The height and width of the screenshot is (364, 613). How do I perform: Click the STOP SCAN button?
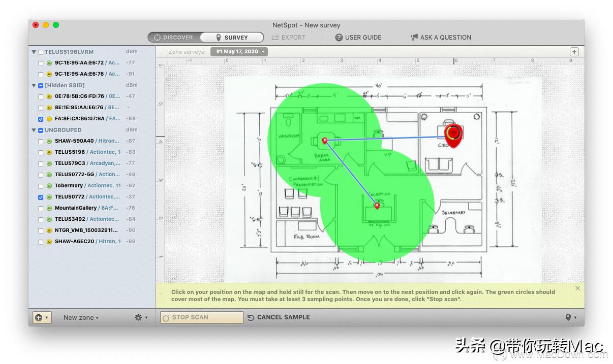pyautogui.click(x=202, y=317)
